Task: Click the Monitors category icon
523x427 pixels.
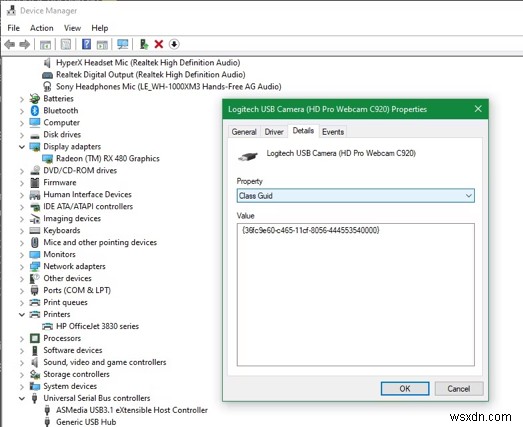Action: coord(35,255)
